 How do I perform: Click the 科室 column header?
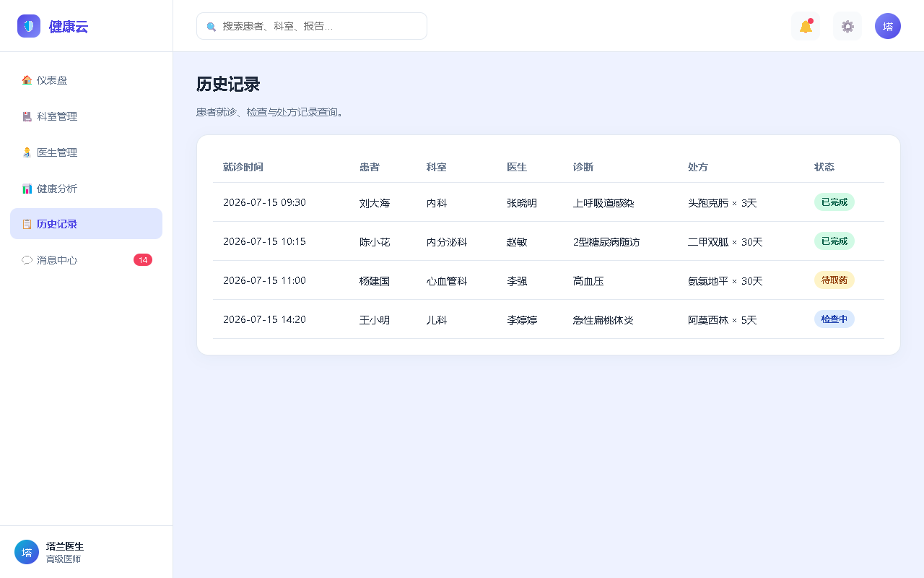(x=437, y=167)
